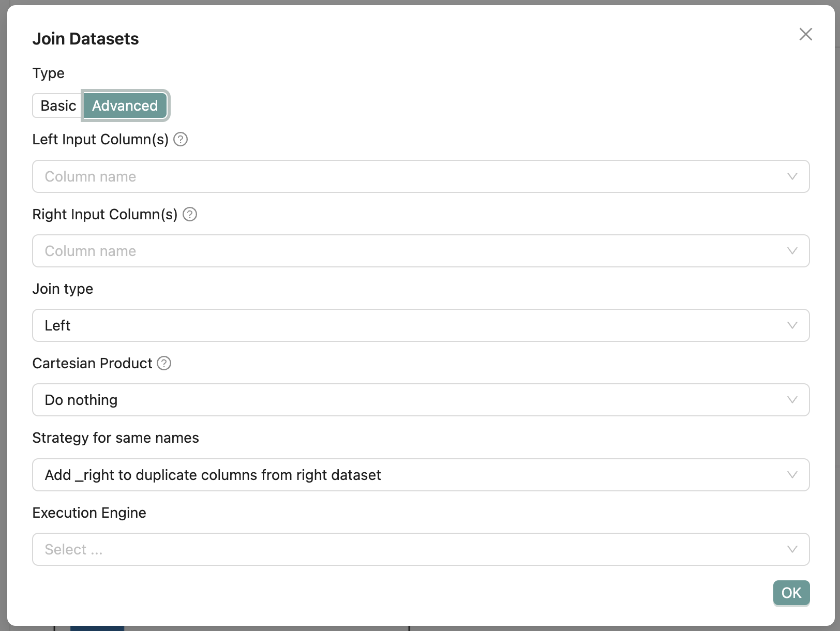840x631 pixels.
Task: Click the Join Datasets dialog title
Action: (85, 39)
